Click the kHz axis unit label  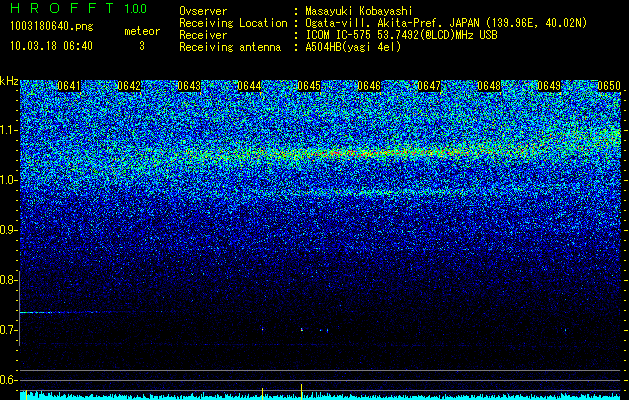coord(9,81)
